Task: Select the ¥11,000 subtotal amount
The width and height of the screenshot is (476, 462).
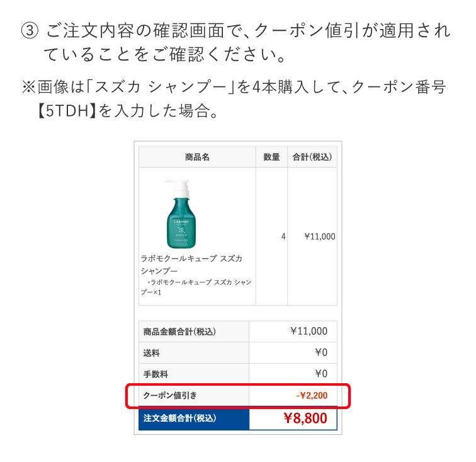Action: pos(309,331)
